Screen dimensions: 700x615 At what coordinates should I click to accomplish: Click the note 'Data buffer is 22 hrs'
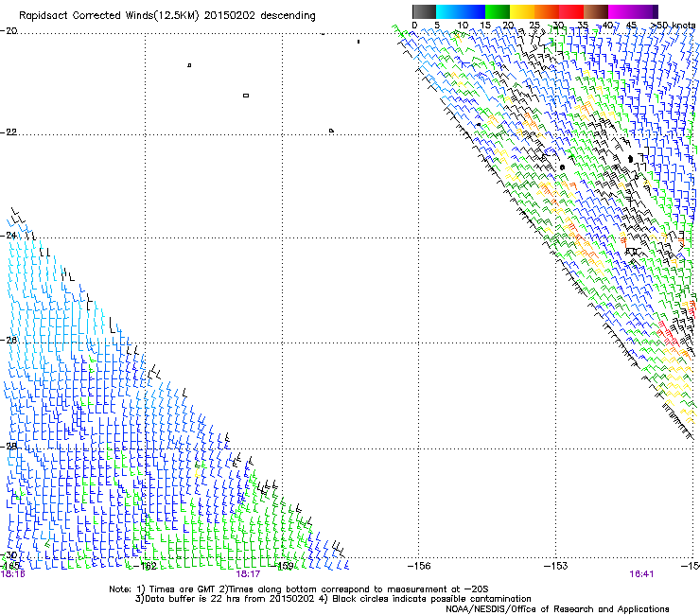[191, 599]
